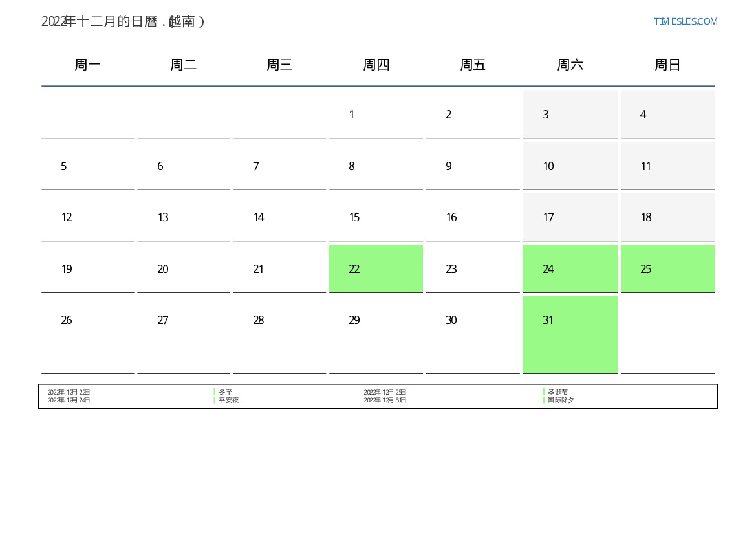The image size is (756, 535).
Task: Select the green highlighted day 24 cell
Action: [570, 268]
